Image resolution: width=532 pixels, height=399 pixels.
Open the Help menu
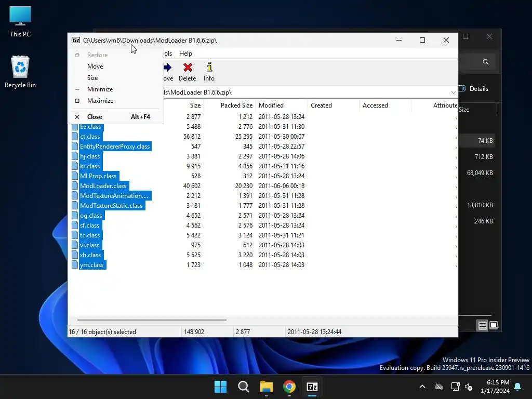(185, 54)
